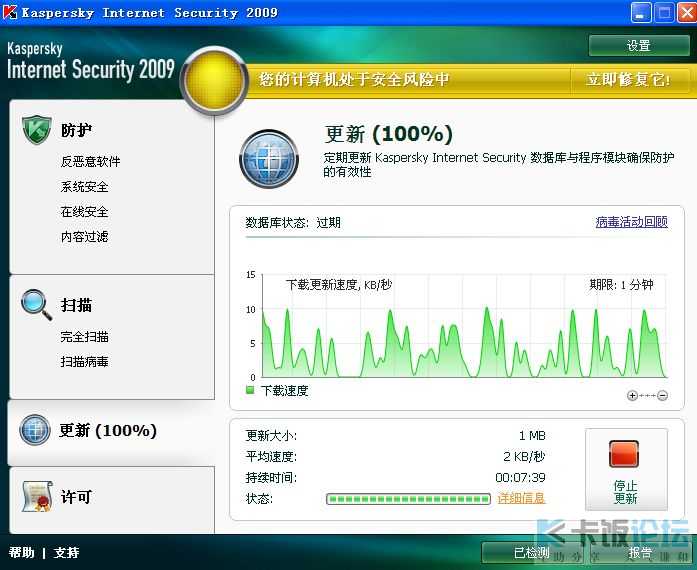Screen dimensions: 697x570
Task: Click the yellow status indicator orb
Action: (215, 80)
